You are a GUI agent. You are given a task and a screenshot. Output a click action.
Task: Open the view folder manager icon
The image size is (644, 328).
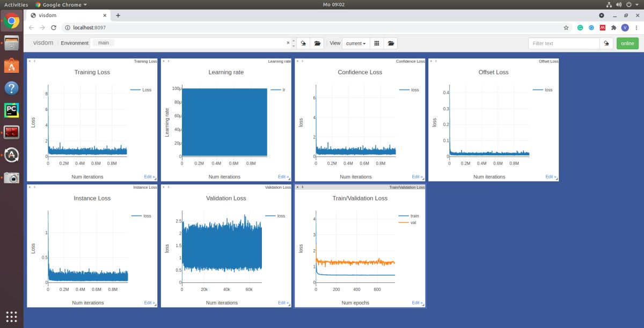click(x=391, y=43)
